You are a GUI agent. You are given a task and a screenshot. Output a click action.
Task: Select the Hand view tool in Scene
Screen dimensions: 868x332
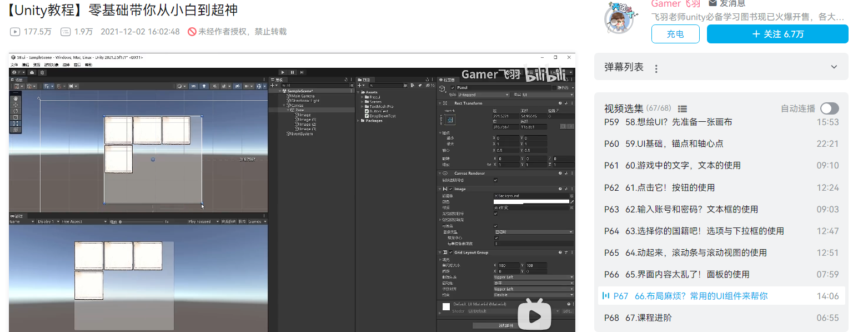tap(16, 98)
